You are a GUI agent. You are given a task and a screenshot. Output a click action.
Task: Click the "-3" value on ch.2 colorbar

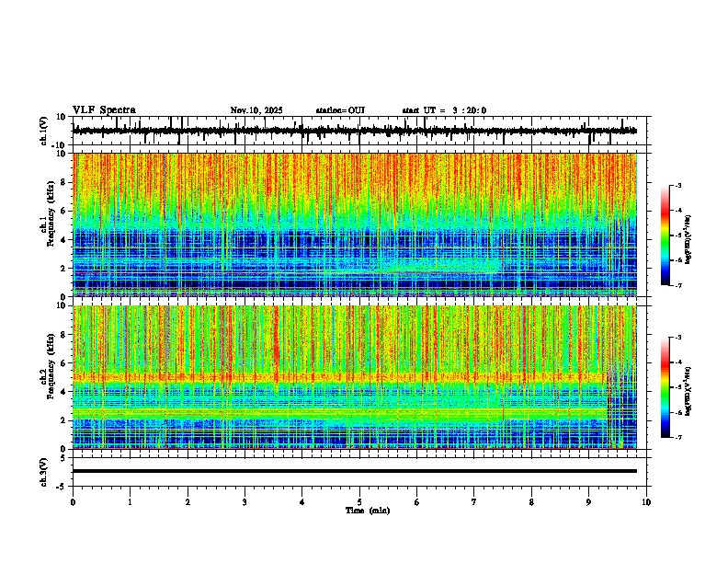pos(677,338)
